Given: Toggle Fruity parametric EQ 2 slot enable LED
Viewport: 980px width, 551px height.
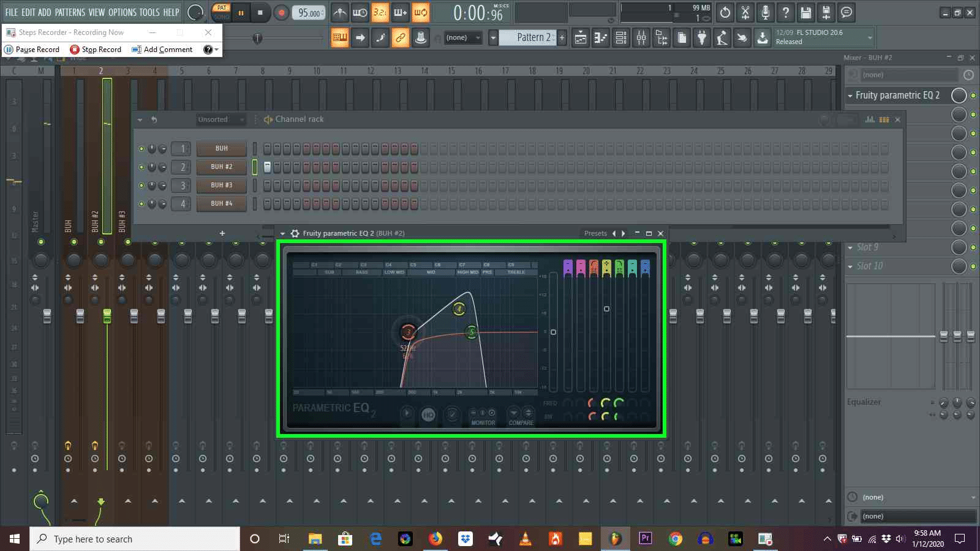Looking at the screenshot, I should point(973,96).
